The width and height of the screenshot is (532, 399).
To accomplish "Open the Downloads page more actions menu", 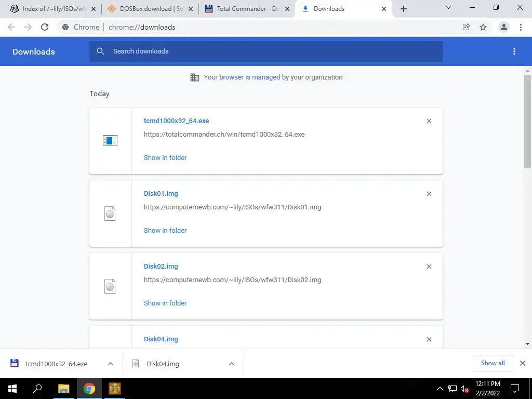I will [x=514, y=51].
